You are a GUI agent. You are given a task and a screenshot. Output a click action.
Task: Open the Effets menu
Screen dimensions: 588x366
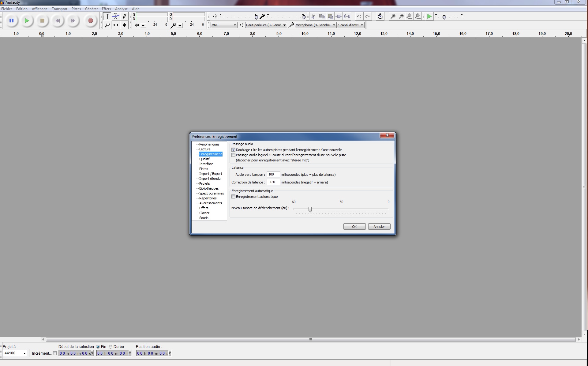click(106, 9)
